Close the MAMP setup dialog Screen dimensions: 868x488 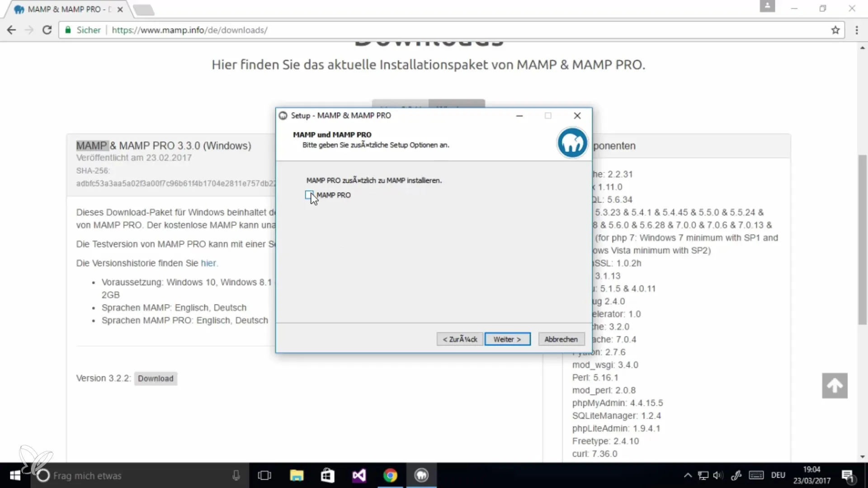coord(577,116)
